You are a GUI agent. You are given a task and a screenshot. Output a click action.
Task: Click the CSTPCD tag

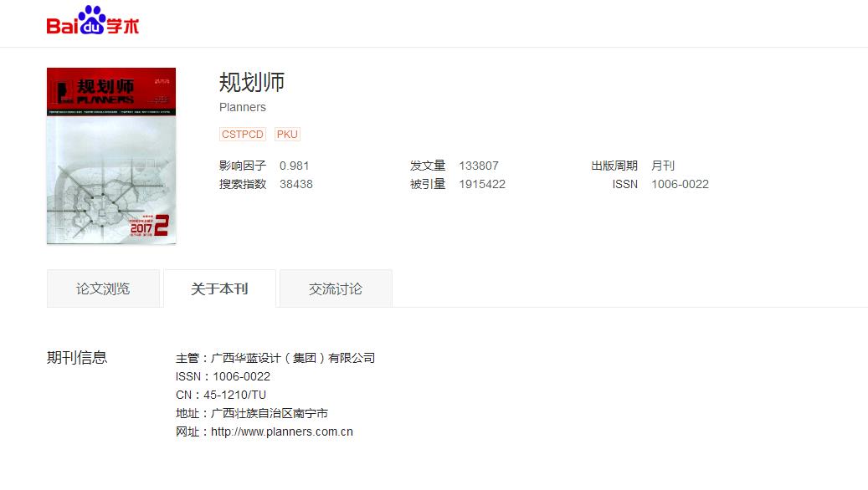(x=243, y=135)
